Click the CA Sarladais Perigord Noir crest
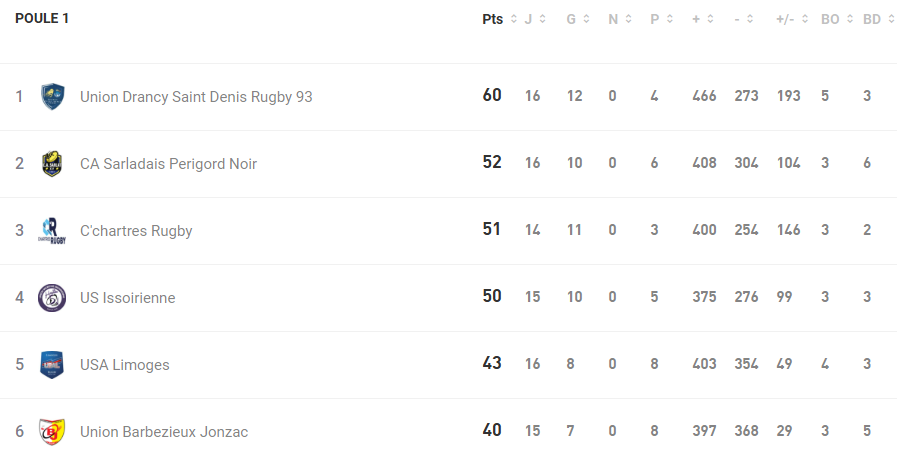Viewport: 897px width, 461px height. pyautogui.click(x=52, y=164)
